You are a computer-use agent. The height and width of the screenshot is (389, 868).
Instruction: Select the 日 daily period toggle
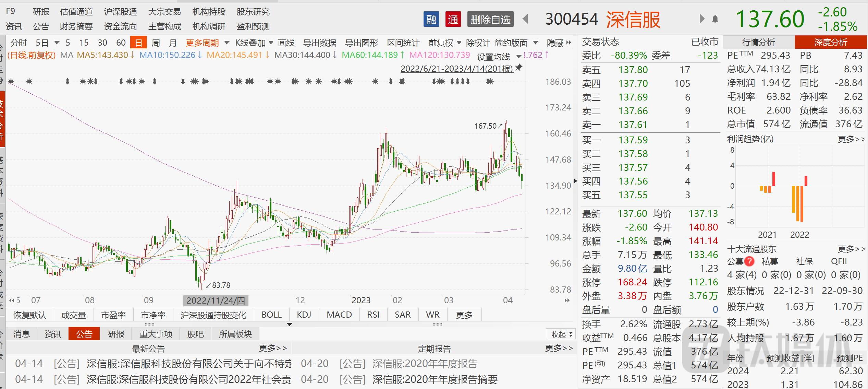click(x=138, y=43)
